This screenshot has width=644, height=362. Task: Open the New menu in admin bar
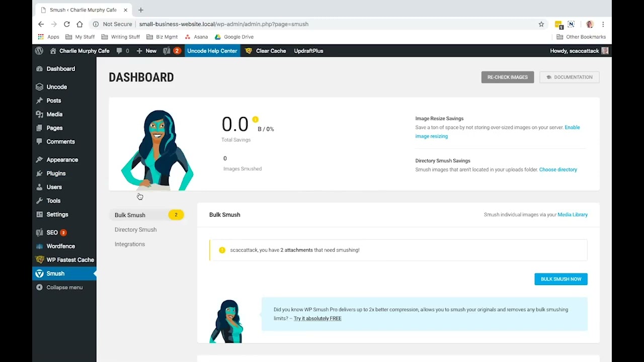pyautogui.click(x=146, y=51)
